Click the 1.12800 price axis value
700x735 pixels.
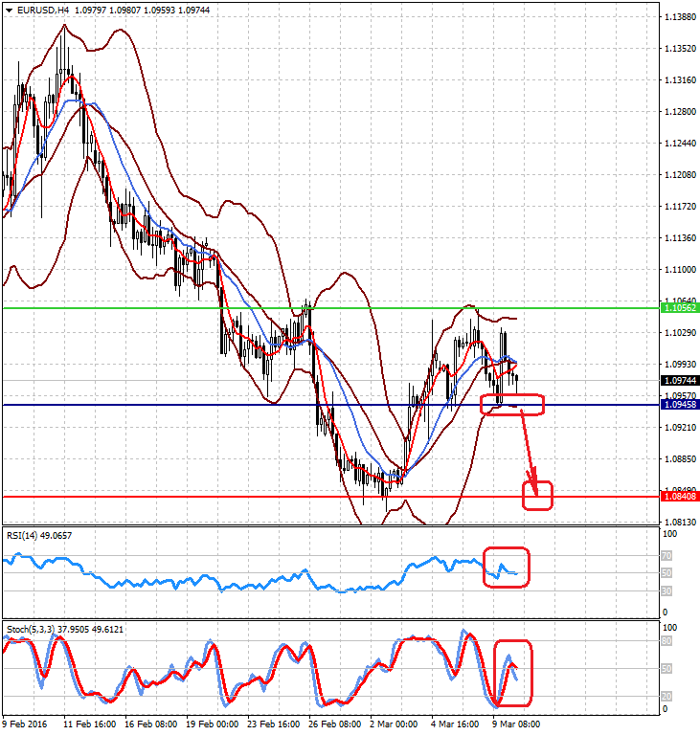point(680,112)
